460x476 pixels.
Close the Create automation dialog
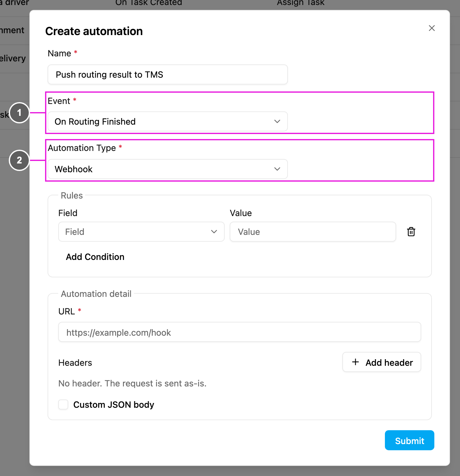coord(432,28)
